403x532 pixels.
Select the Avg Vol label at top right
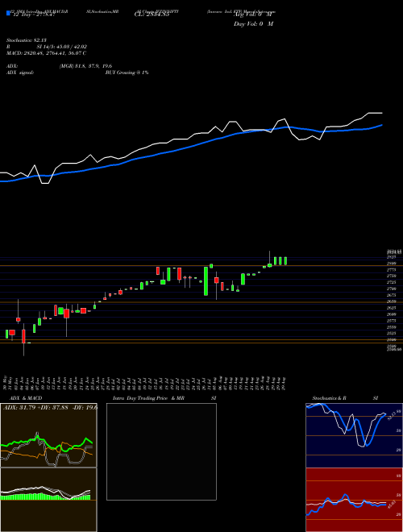[x=253, y=15]
